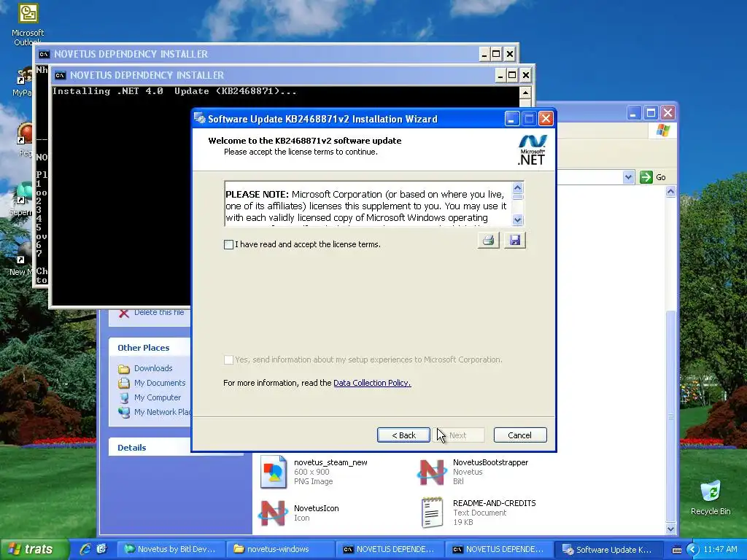This screenshot has width=747, height=560.
Task: Click 'Delete this file' task link
Action: point(158,312)
